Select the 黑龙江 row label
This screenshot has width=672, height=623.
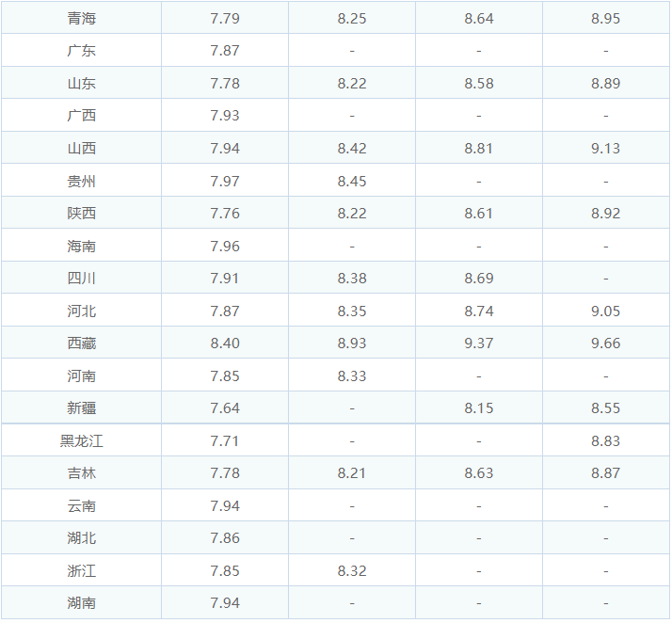pyautogui.click(x=82, y=440)
